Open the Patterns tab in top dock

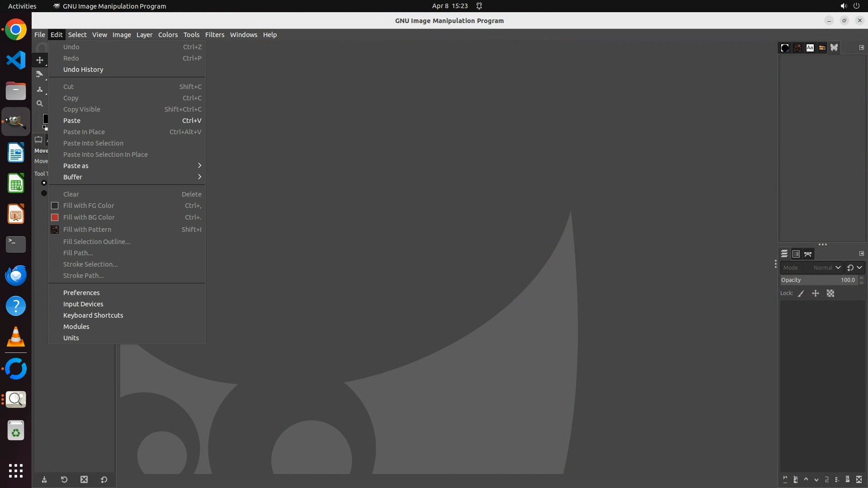pyautogui.click(x=797, y=48)
